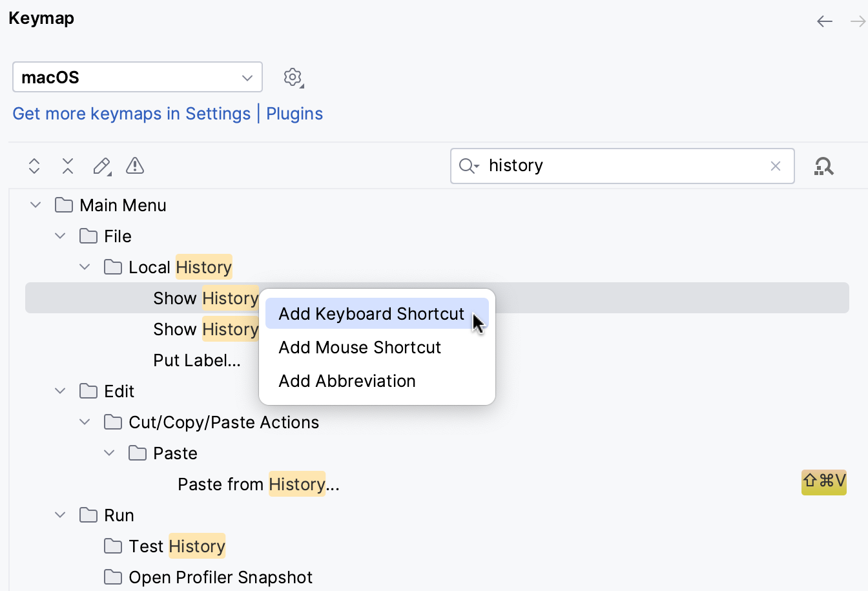
Task: Select the pencil Edit Shortcut icon
Action: point(101,166)
